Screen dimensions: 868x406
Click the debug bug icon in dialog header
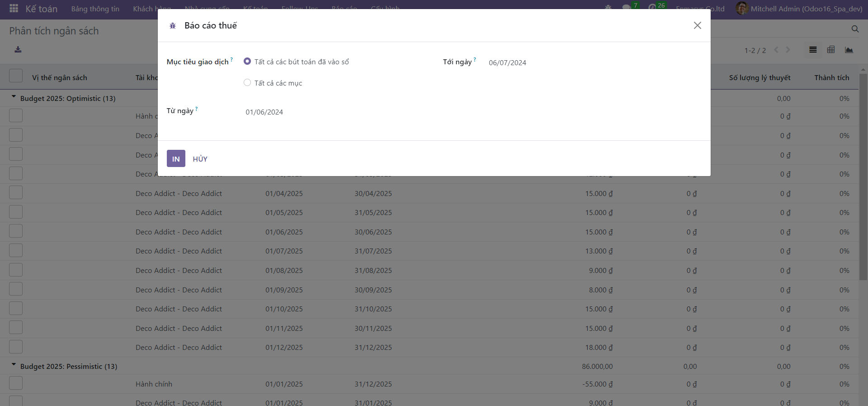(173, 26)
